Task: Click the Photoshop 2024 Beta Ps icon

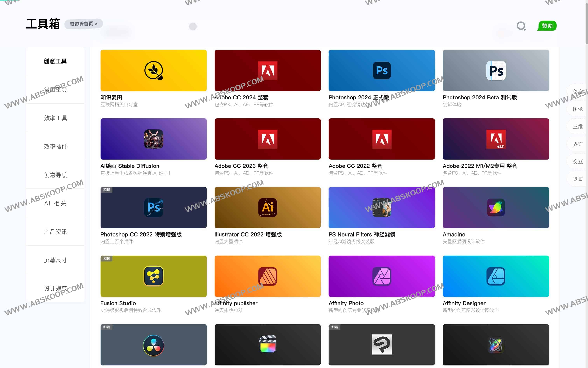Action: click(x=496, y=70)
